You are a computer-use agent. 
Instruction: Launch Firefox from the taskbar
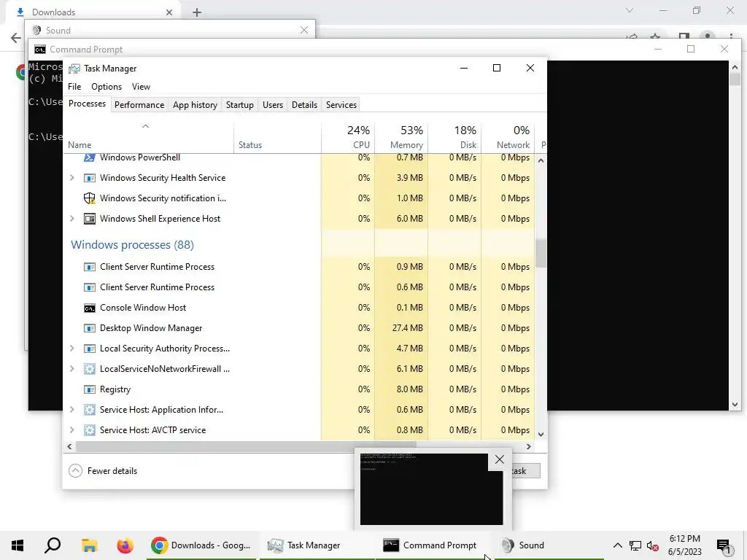point(125,545)
